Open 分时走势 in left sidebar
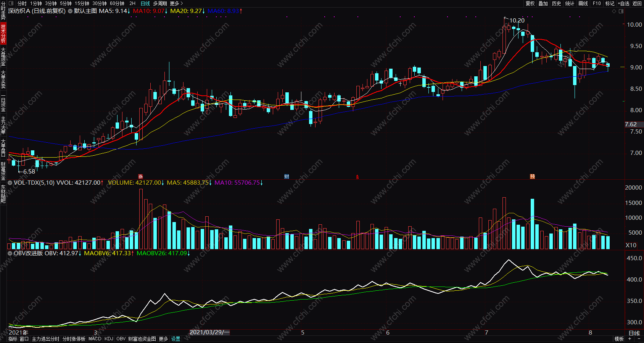 click(x=3, y=11)
